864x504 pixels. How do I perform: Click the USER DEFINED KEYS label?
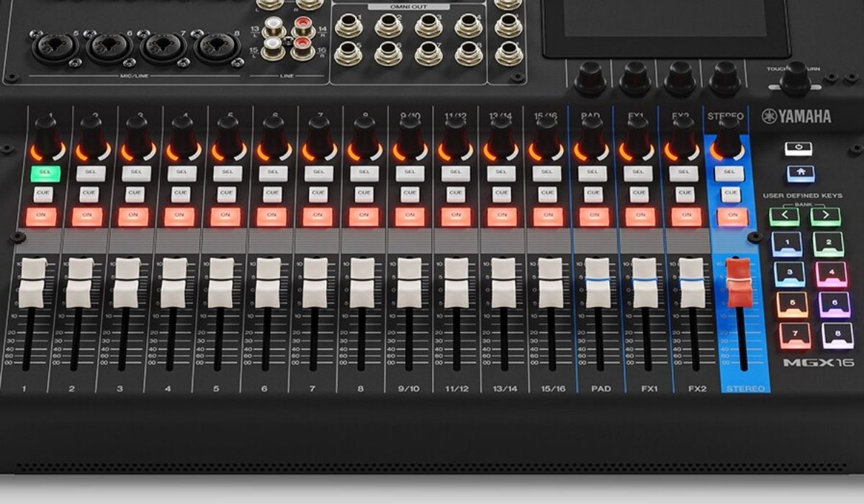pos(804,196)
